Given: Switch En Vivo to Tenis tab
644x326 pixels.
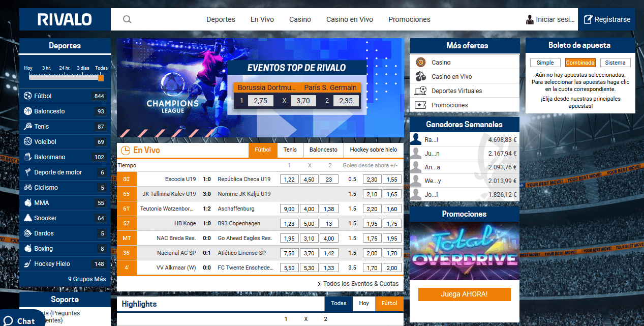Looking at the screenshot, I should pos(290,150).
